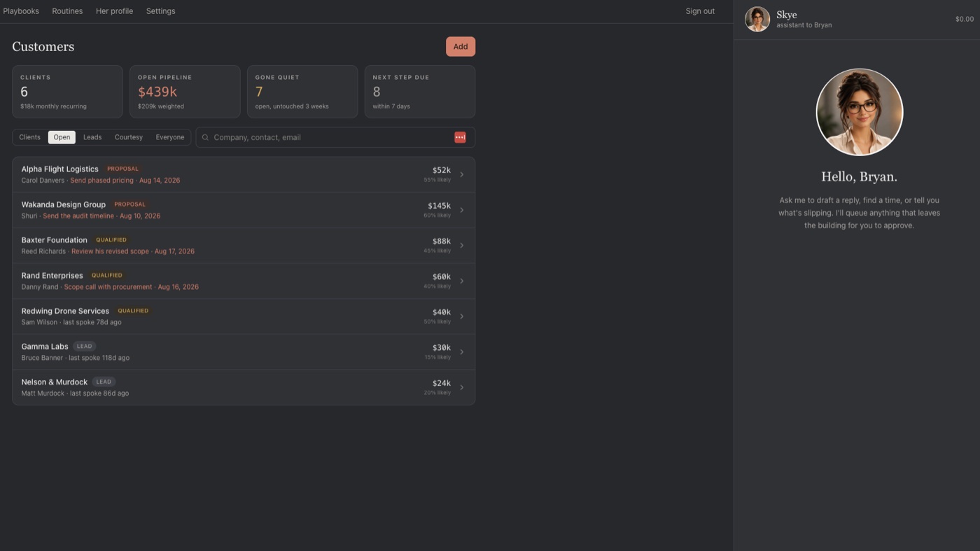Click the QUALIFIED badge on Baxter Foundation
This screenshot has width=980, height=551.
point(111,240)
